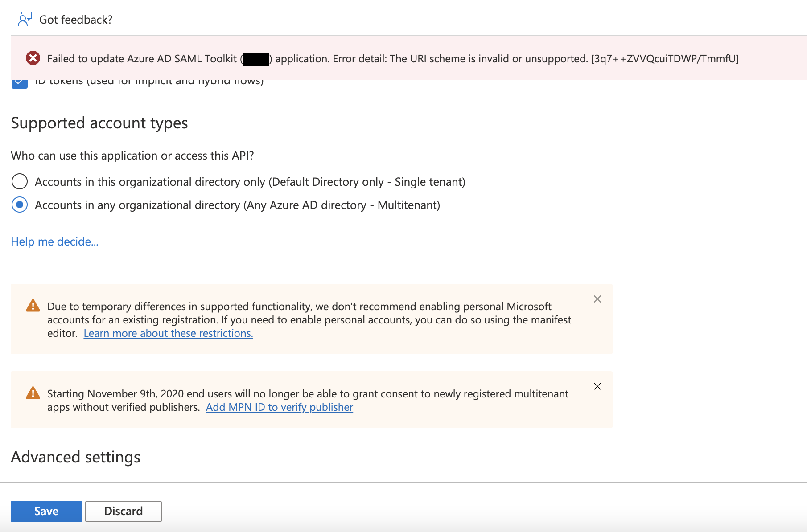Click 'Who can use this application' question text
This screenshot has height=532, width=807.
click(132, 156)
